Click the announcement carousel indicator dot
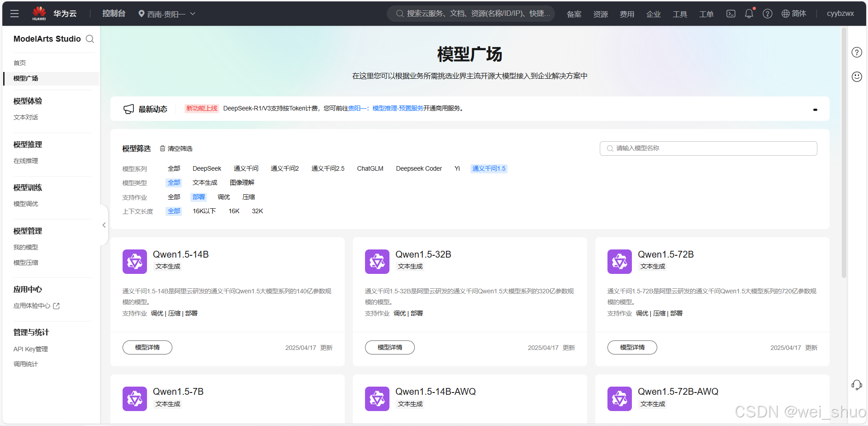Screen dimensions: 868x426 (815, 110)
